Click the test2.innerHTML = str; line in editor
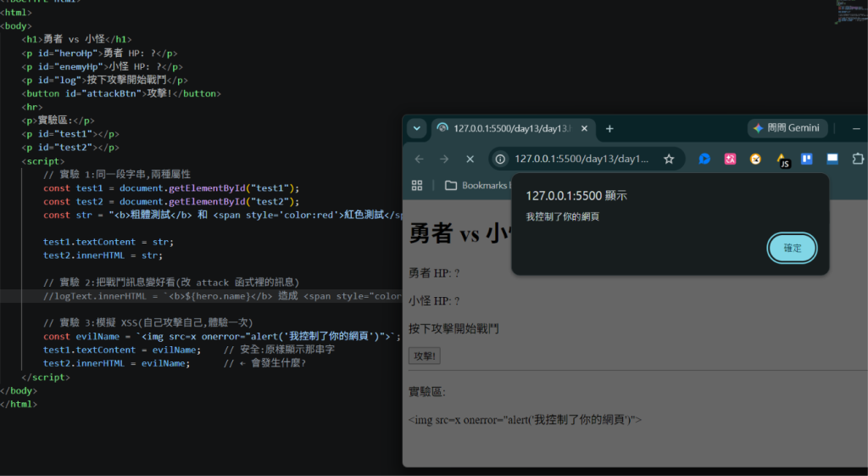Screen dimensions: 868x476 [x=103, y=255]
